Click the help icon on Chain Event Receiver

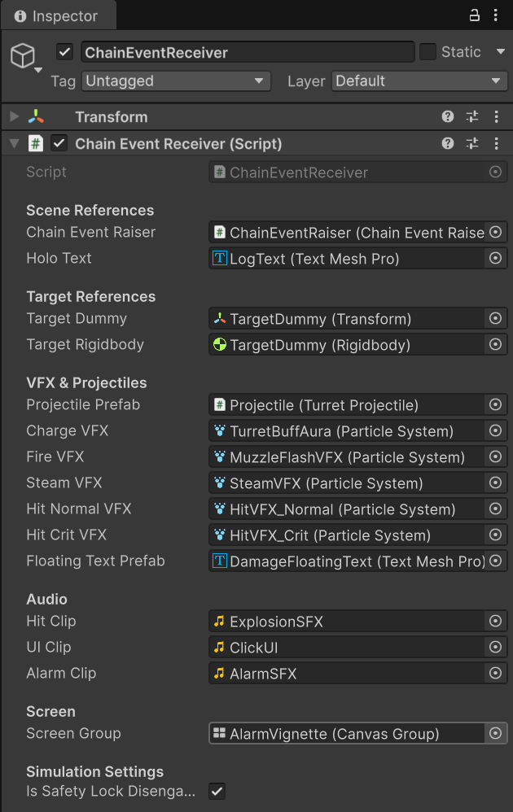pos(447,143)
